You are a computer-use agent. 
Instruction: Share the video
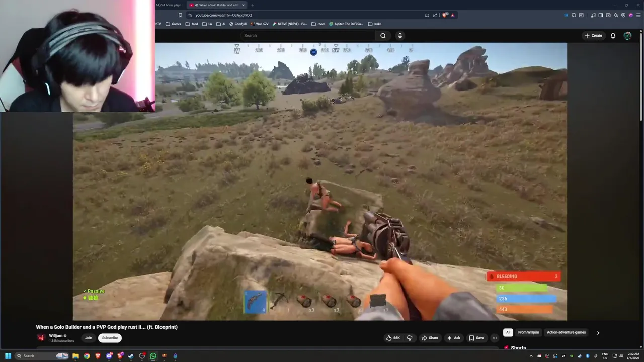[x=430, y=338]
